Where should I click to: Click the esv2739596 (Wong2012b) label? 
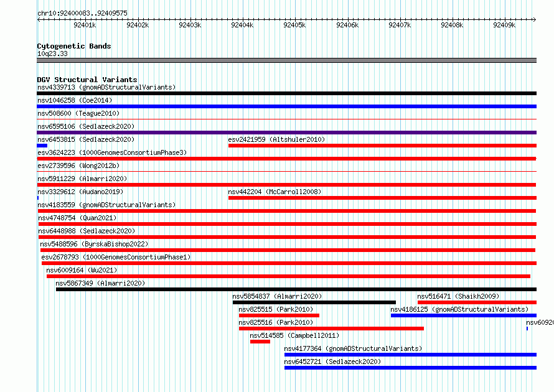click(x=78, y=166)
